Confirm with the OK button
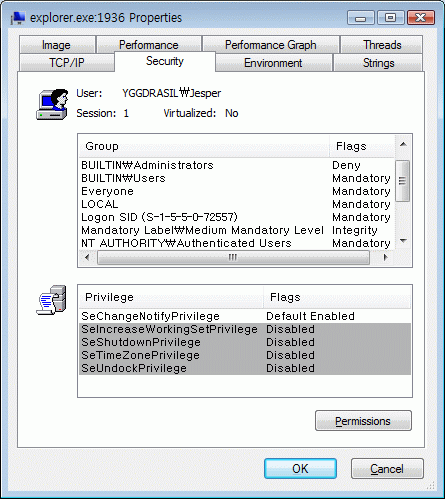Viewport: 445px width, 499px height. tap(300, 468)
